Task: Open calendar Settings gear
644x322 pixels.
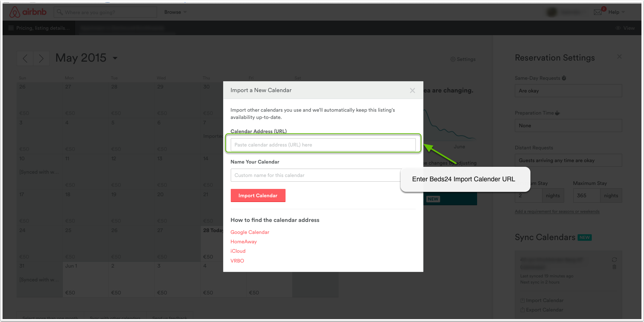Action: [463, 59]
